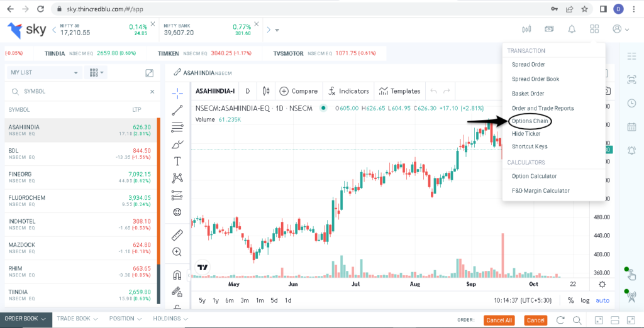Open chart Templates button

[400, 91]
